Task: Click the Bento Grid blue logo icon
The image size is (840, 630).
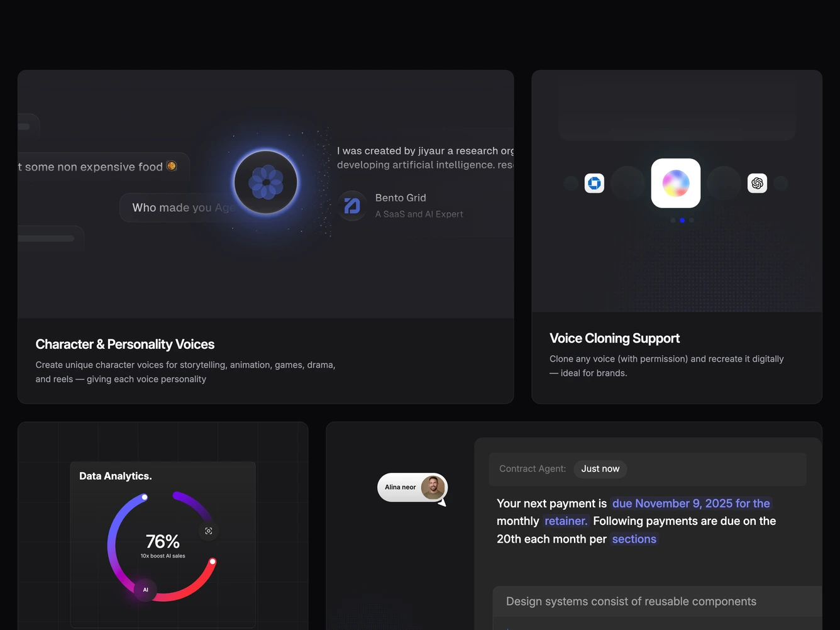Action: coord(352,206)
